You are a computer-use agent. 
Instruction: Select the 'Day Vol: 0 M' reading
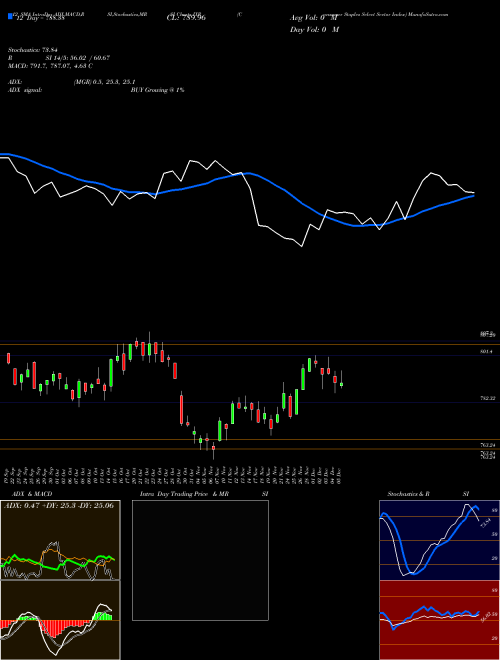(x=314, y=29)
